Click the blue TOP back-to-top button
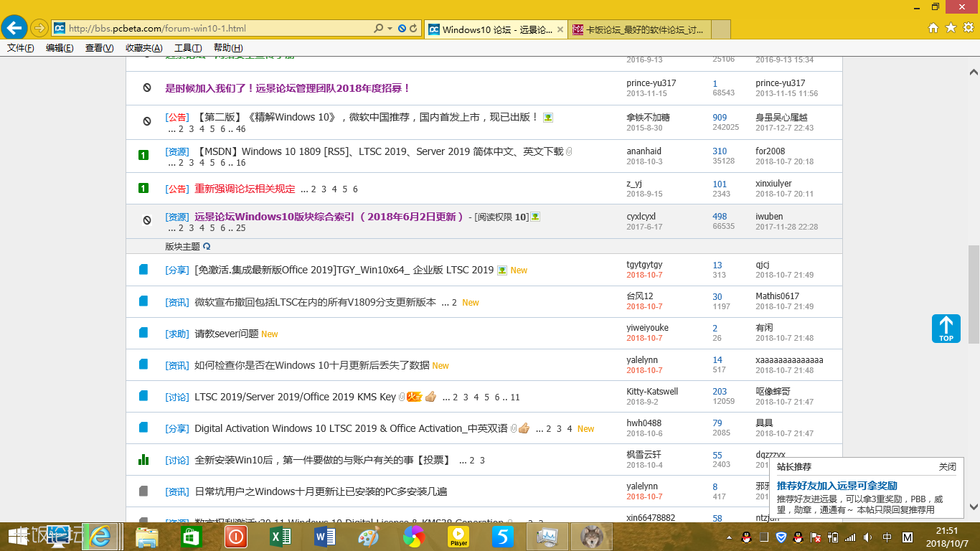Viewport: 980px width, 551px height. pos(946,329)
